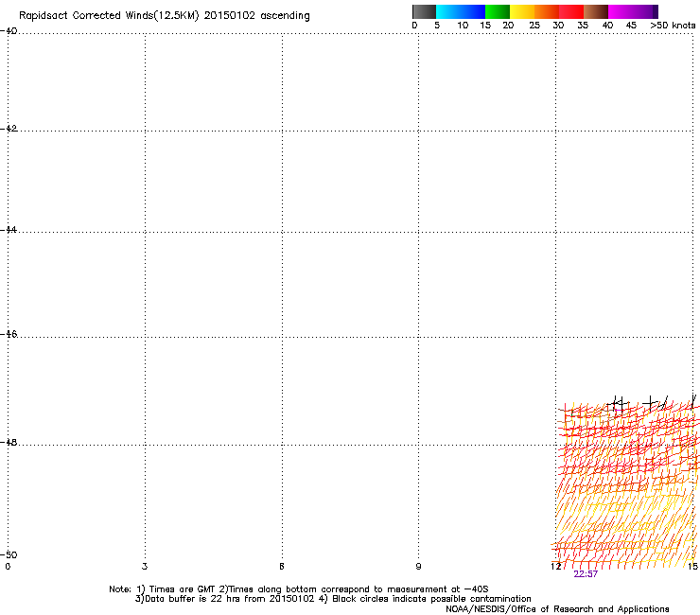Image resolution: width=700 pixels, height=615 pixels.
Task: Click the -50 latitude axis label
Action: pos(9,554)
